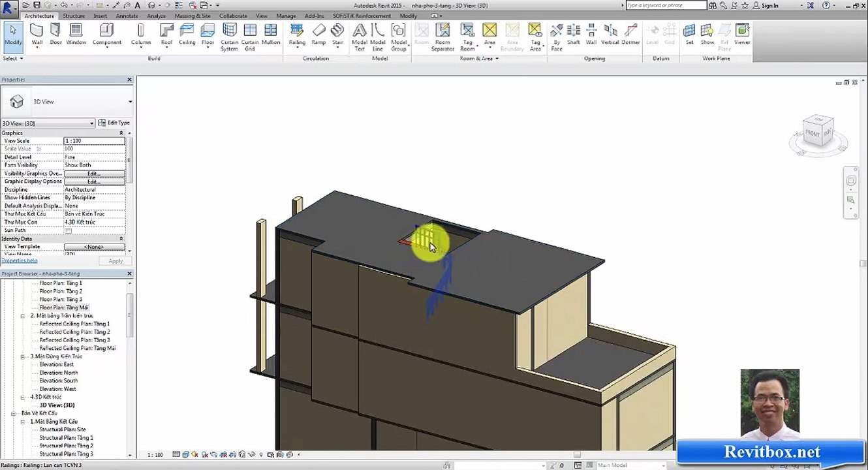
Task: Select the Tag Room tool
Action: (467, 38)
